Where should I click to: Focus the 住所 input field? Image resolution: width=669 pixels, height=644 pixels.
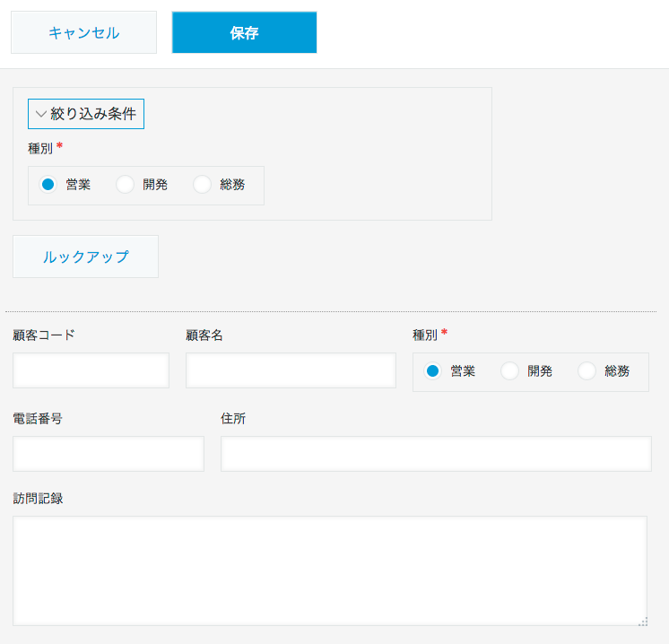[x=436, y=454]
